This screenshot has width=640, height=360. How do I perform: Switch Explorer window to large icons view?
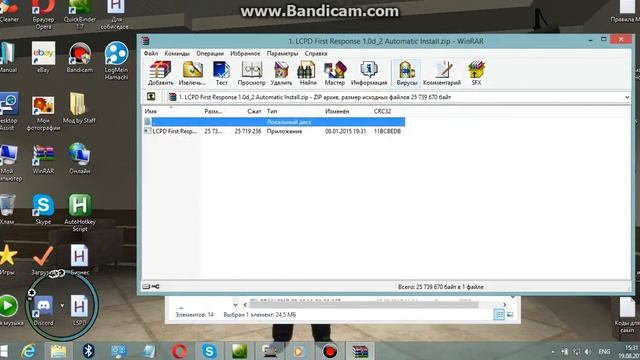510,314
